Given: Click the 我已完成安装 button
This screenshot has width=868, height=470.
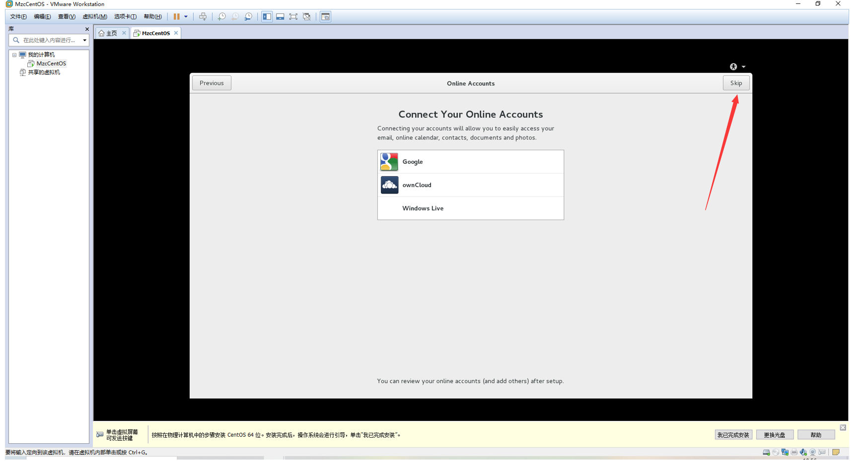Looking at the screenshot, I should [733, 435].
